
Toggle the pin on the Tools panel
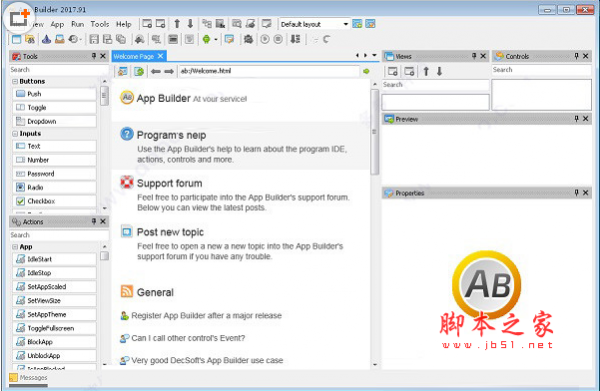tap(94, 56)
